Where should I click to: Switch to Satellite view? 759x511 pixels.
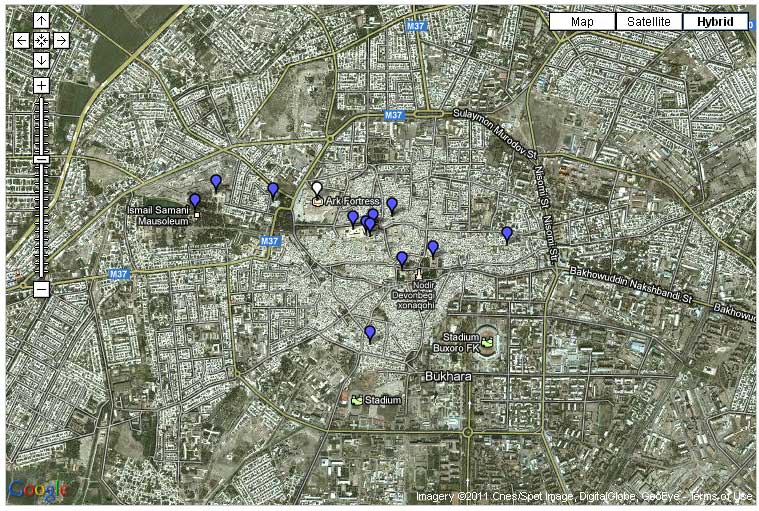(648, 21)
